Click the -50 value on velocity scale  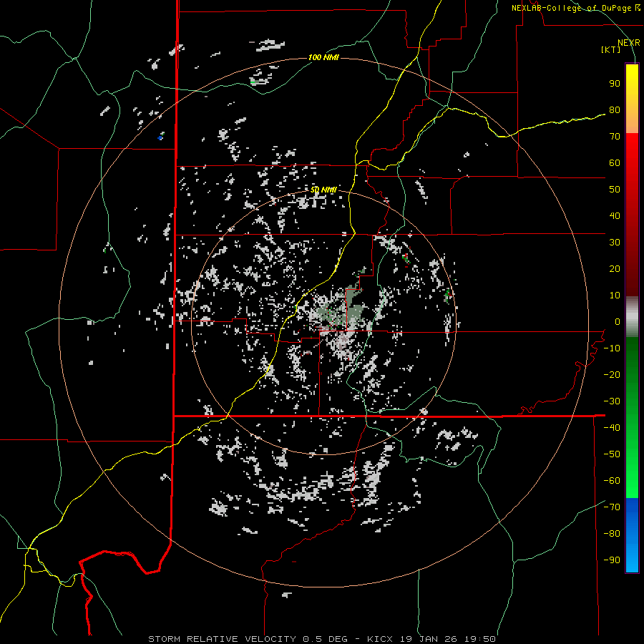coord(612,454)
